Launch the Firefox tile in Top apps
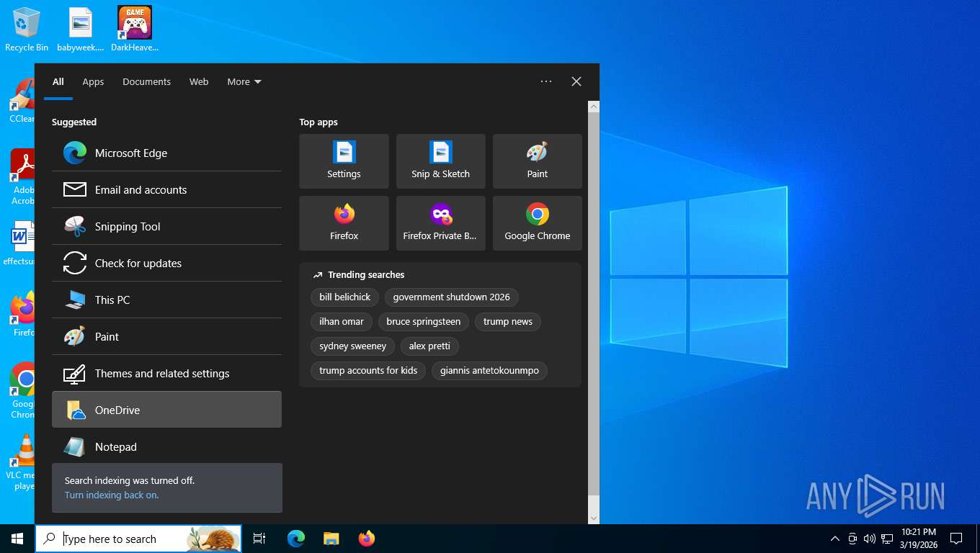 (x=344, y=223)
